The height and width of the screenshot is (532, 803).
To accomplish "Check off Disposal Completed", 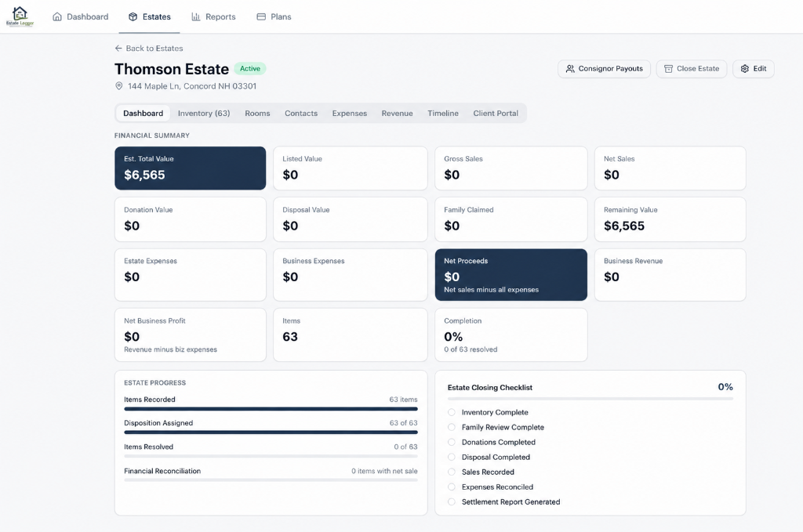I will tap(451, 457).
